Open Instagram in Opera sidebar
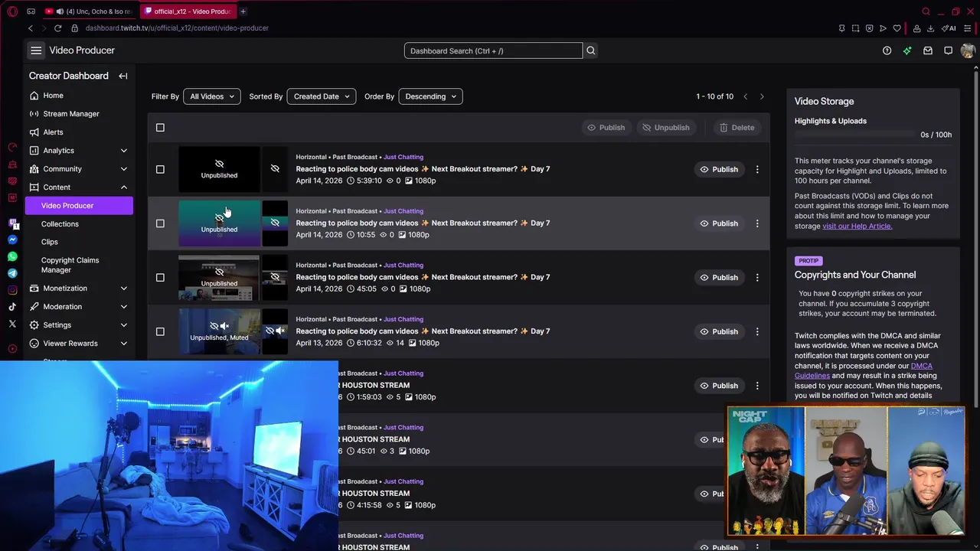Viewport: 980px width, 551px height. [x=12, y=290]
